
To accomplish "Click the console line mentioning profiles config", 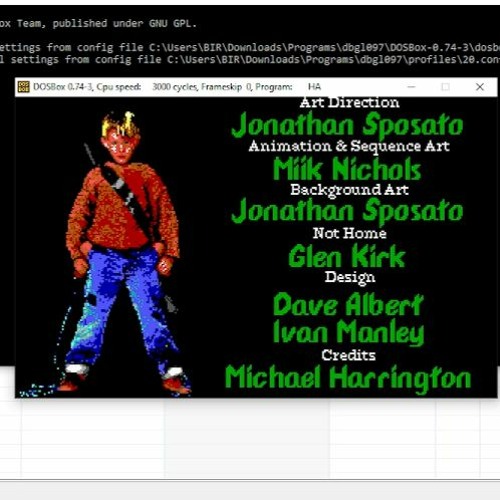I will [x=250, y=60].
